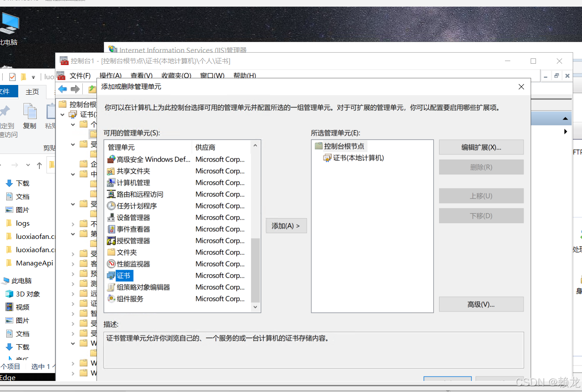
Task: Click the pin to quick access icon in Explorer
Action: [x=4, y=111]
